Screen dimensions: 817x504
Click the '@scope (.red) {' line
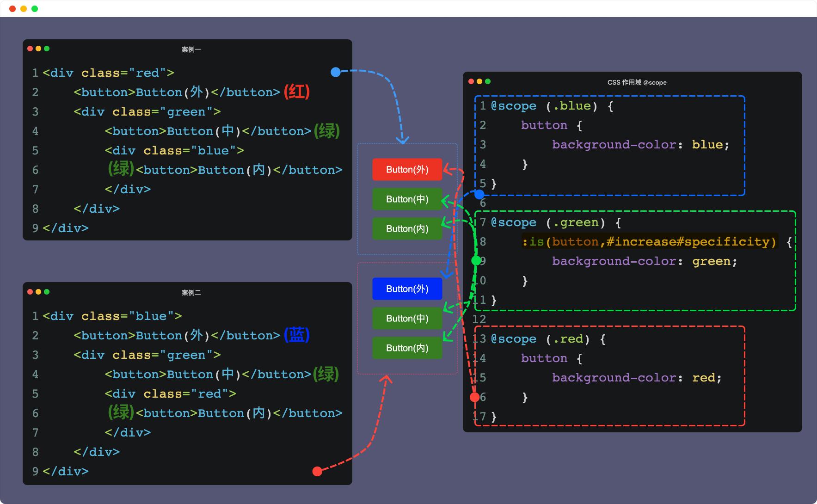[x=548, y=339]
